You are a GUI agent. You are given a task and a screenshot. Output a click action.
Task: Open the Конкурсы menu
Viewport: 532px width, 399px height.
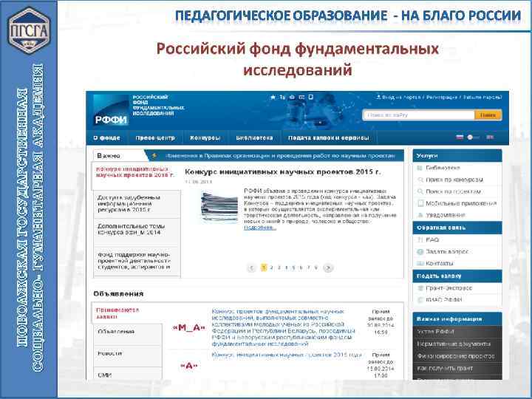205,138
